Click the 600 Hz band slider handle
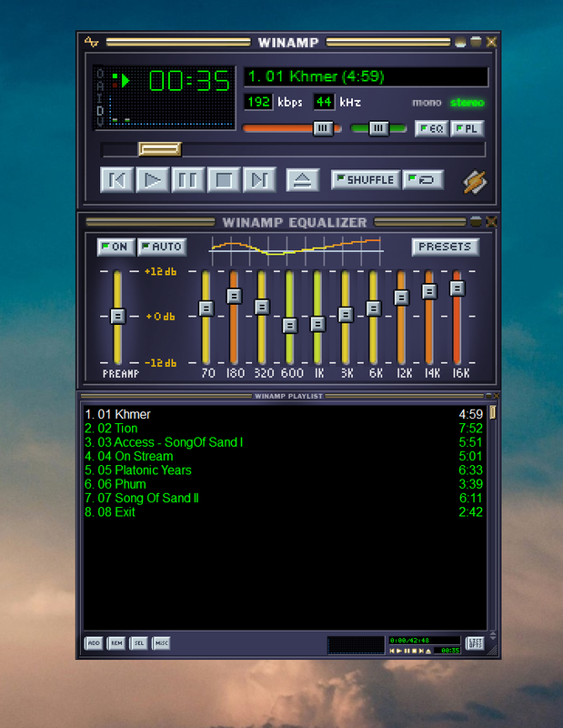 pos(290,326)
